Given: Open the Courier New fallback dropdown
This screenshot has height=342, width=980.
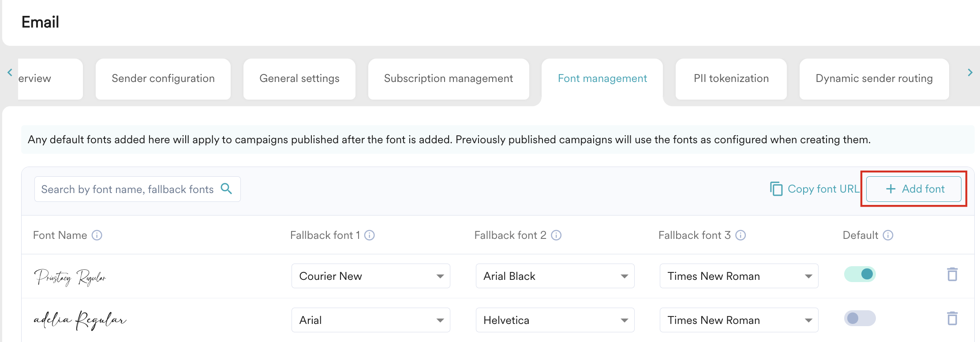Looking at the screenshot, I should click(x=370, y=276).
